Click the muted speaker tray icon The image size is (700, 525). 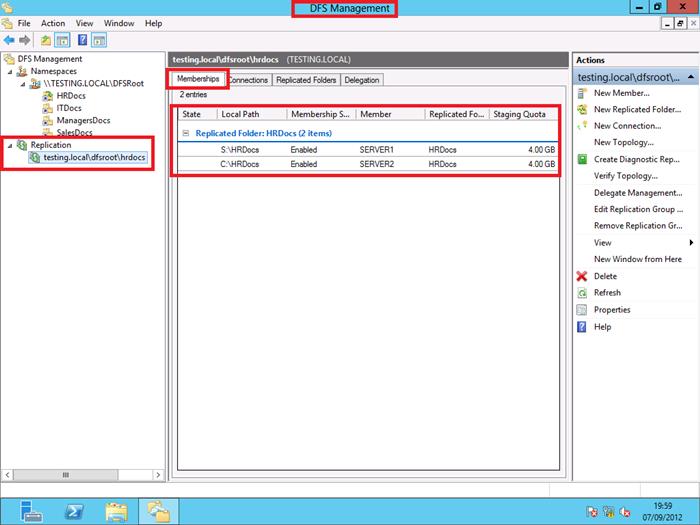625,512
